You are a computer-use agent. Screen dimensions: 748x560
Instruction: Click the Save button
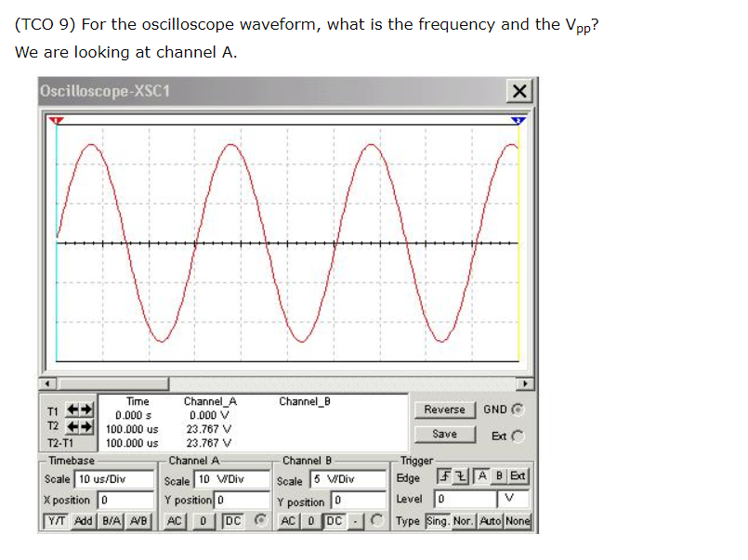[444, 435]
